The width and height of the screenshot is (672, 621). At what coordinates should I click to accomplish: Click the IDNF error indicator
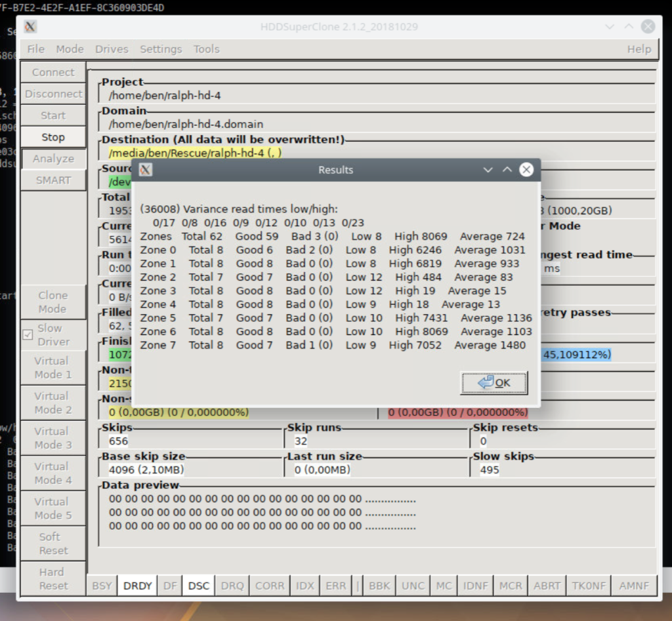click(x=476, y=586)
